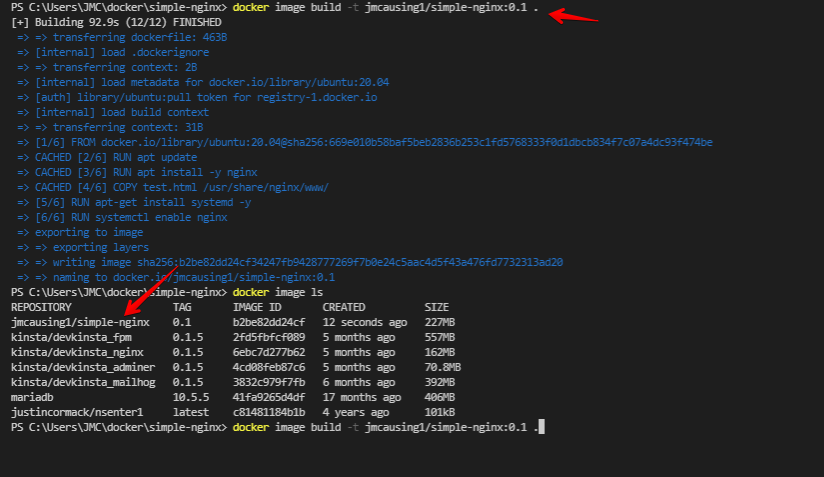Click '[5/6] RUN apt-get install systemd -y'
Viewport: 824px width, 477px height.
click(134, 202)
